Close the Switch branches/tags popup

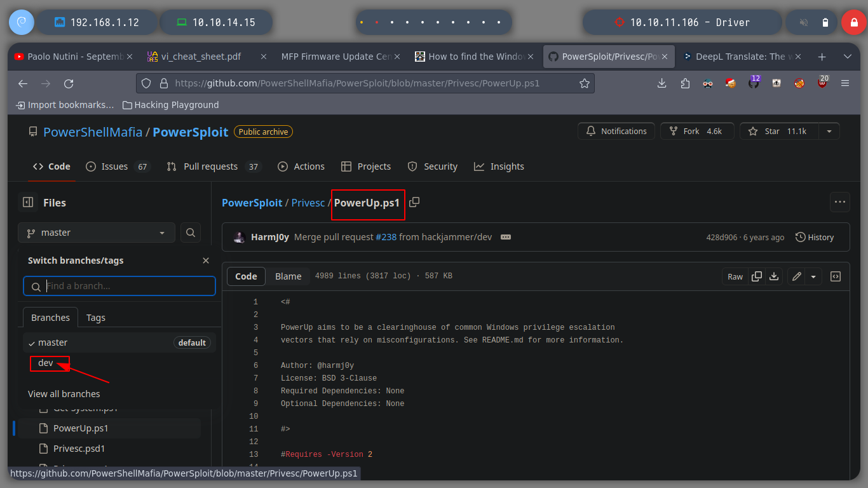click(x=205, y=261)
